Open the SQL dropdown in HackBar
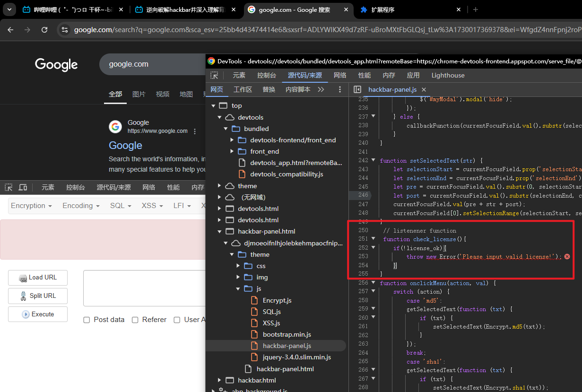The image size is (582, 392). 121,206
